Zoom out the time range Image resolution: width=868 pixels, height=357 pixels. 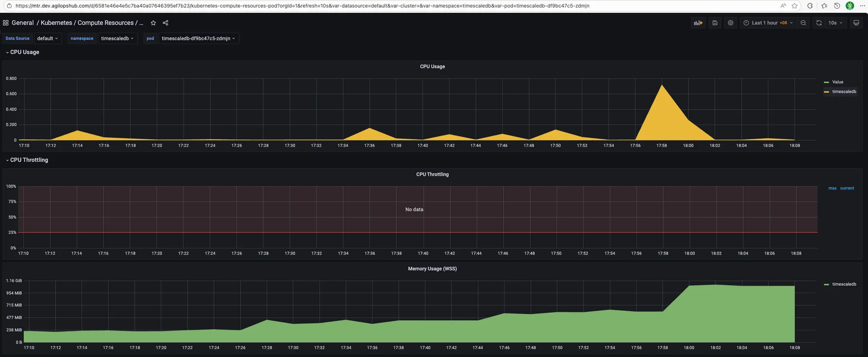(803, 23)
